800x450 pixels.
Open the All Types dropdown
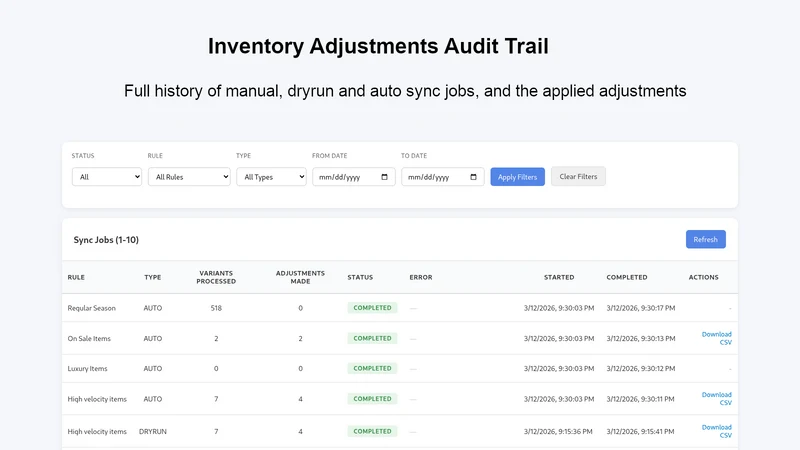(271, 177)
